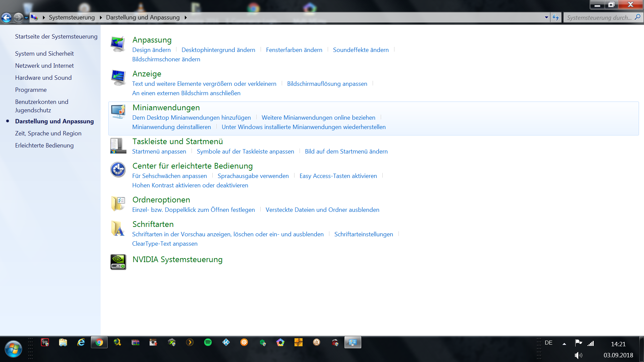
Task: Open the Minianwendungen gadget icon
Action: point(118,112)
